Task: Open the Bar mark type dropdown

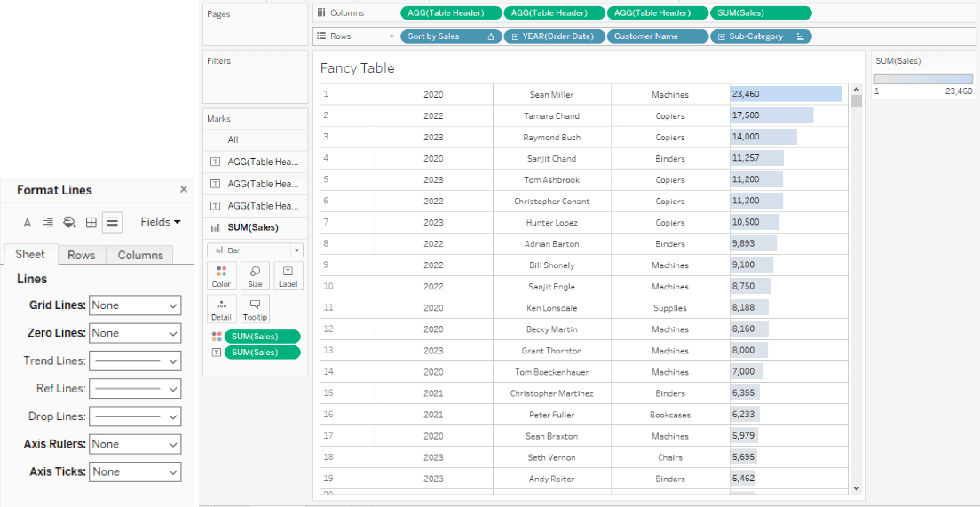Action: click(255, 250)
